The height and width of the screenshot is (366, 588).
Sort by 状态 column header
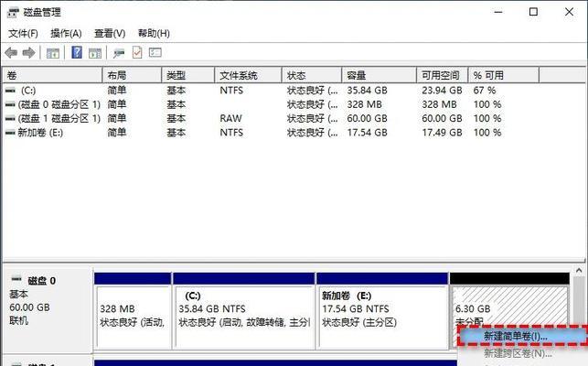(x=312, y=75)
